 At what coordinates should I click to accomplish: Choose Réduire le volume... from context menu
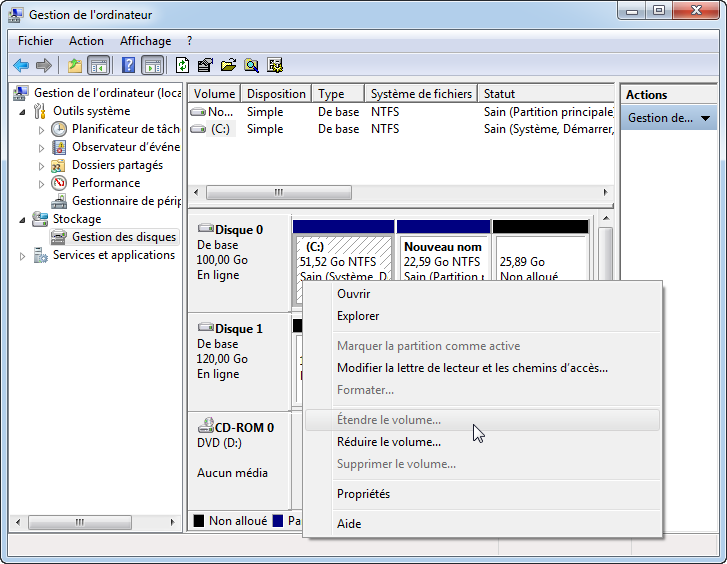click(x=388, y=442)
